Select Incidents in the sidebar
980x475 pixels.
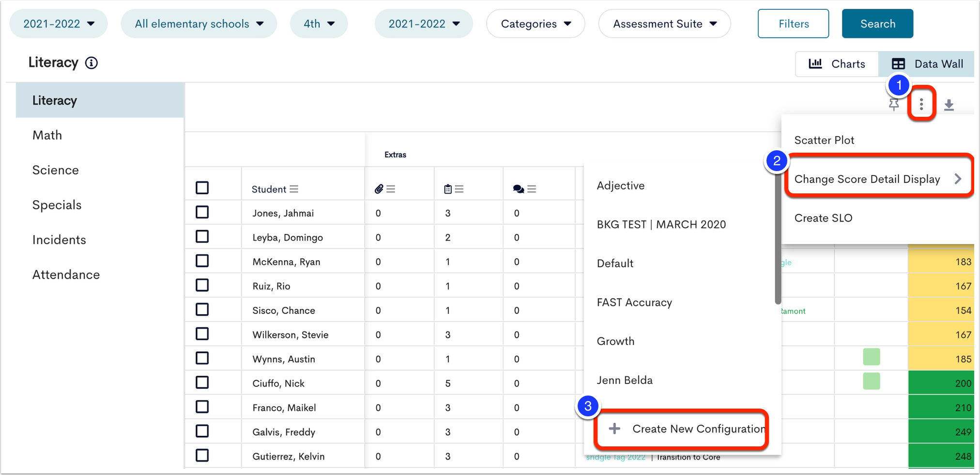[100, 240]
